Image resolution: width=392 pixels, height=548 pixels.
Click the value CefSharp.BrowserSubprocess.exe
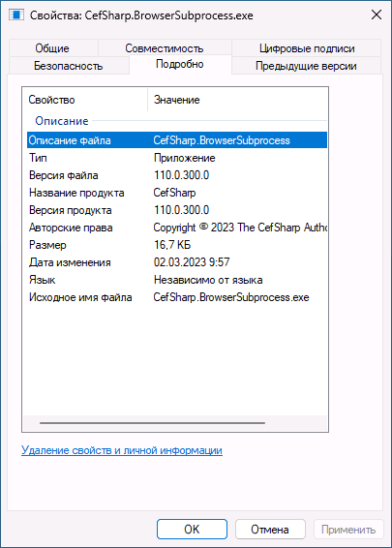pyautogui.click(x=231, y=297)
